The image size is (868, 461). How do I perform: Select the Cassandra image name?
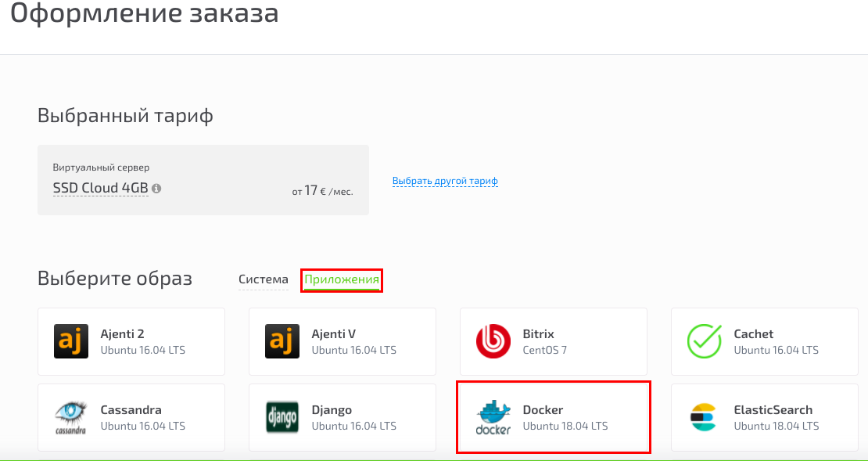131,410
